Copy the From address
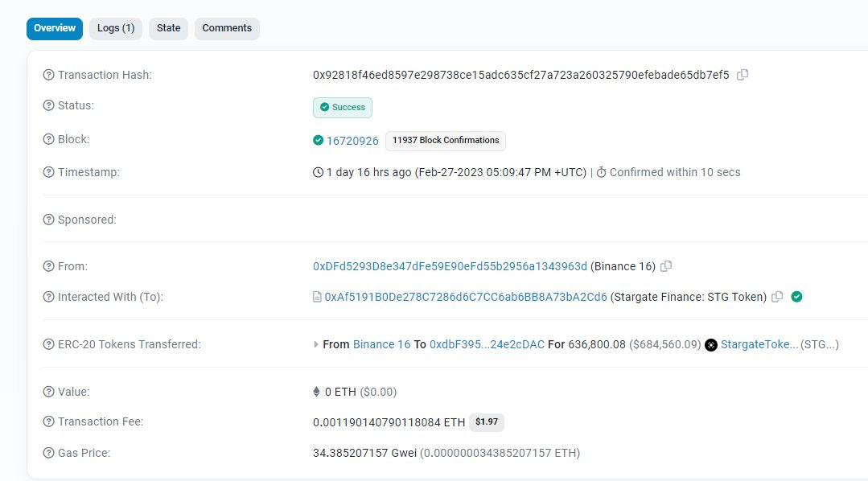Image resolution: width=868 pixels, height=481 pixels. (666, 266)
